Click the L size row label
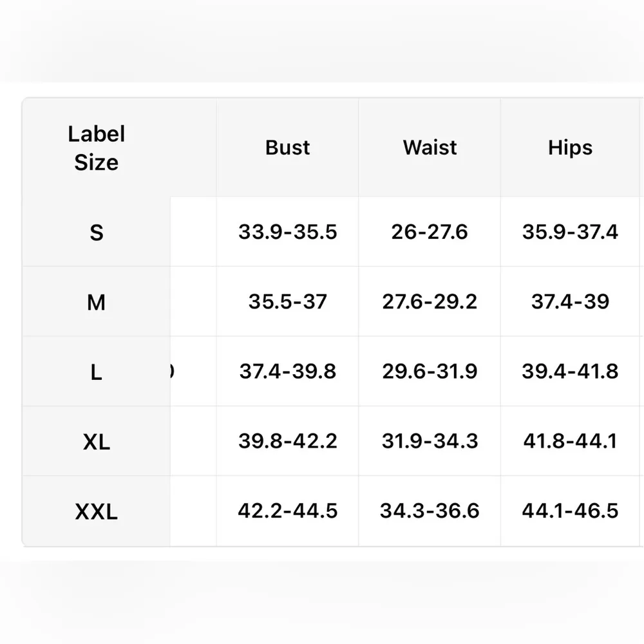The image size is (644, 644). click(97, 372)
